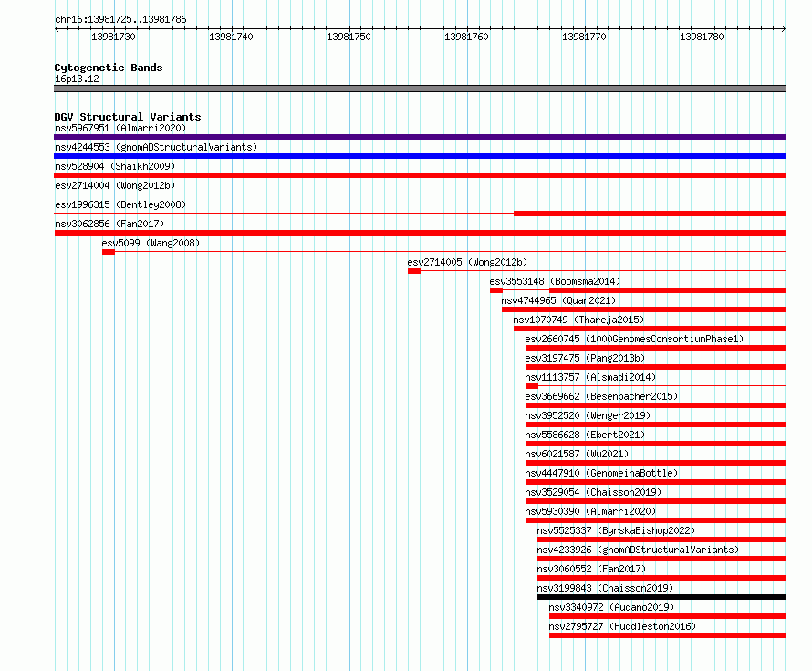812x671 pixels.
Task: Click nsv3199843 (Chaisson2019) variant label
Action: 605,588
